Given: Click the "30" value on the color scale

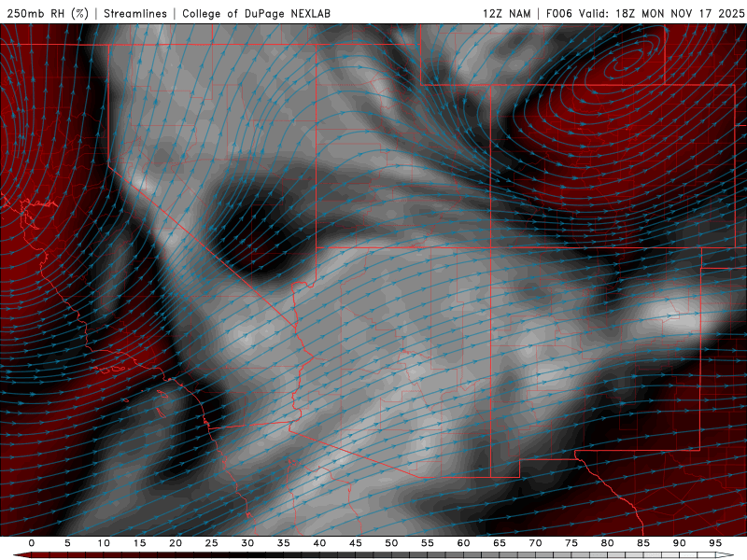Looking at the screenshot, I should (247, 543).
